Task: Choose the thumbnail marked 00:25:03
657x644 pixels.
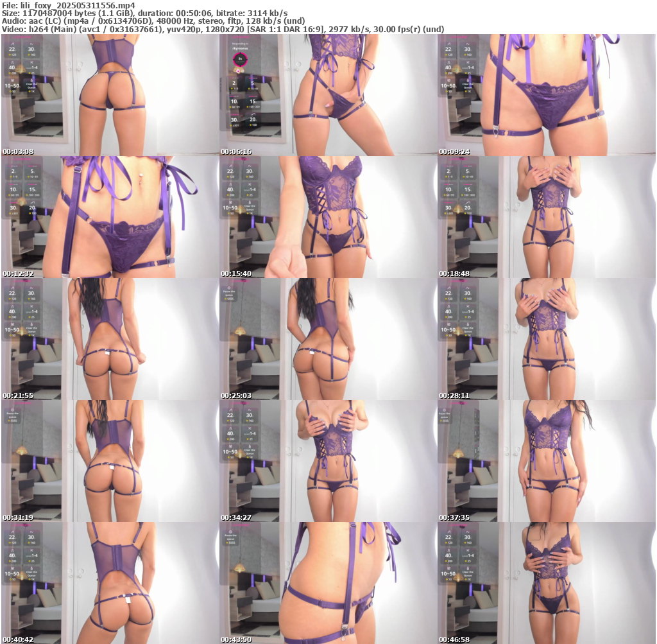Action: coord(328,339)
